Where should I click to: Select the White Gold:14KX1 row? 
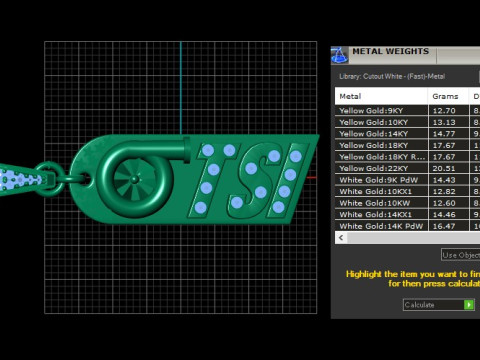point(407,214)
